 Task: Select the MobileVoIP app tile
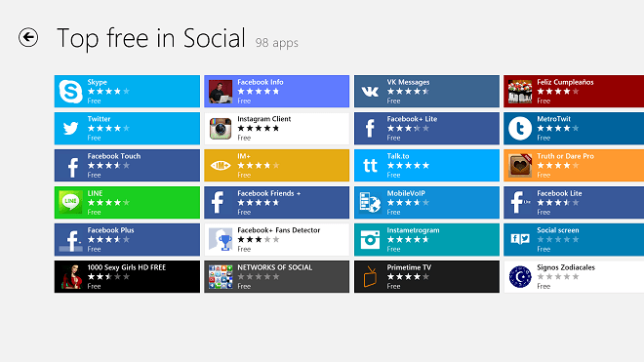(426, 203)
